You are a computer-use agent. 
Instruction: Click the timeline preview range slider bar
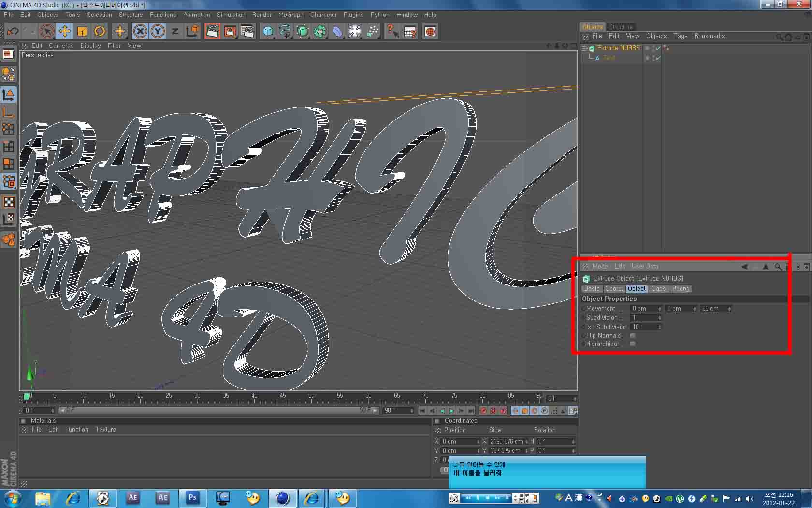(219, 410)
